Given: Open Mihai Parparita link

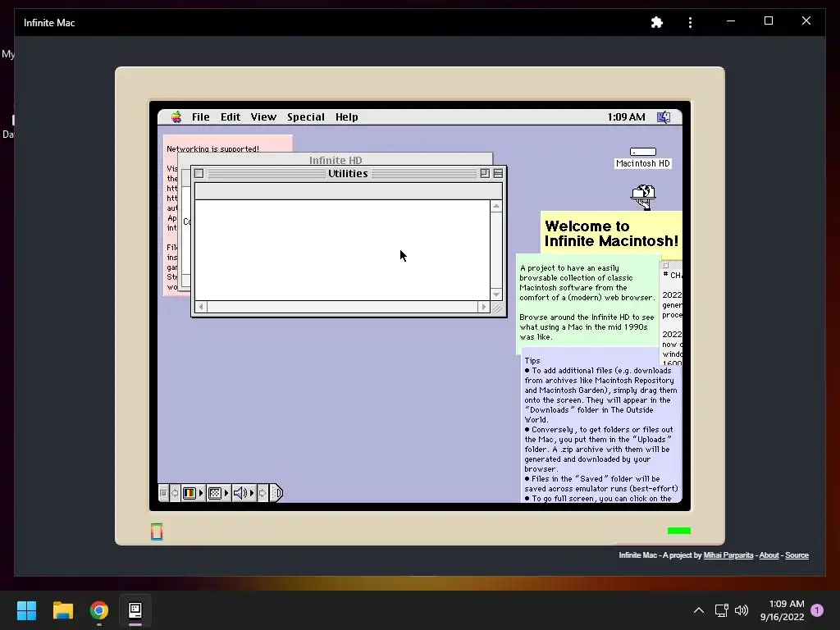Looking at the screenshot, I should click(728, 555).
